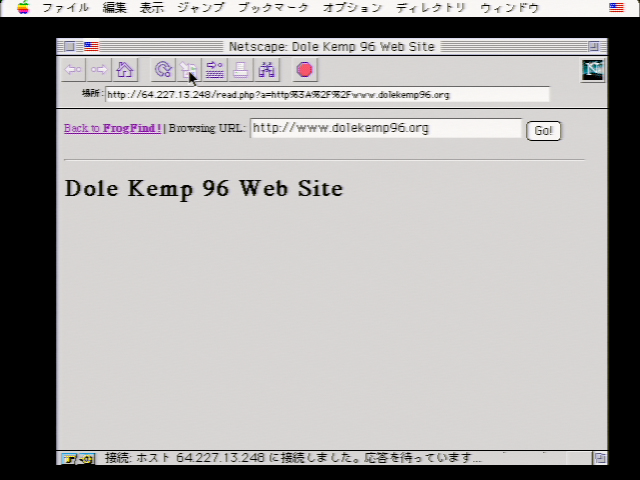Click the Dole Kemp 96 Web Site heading
This screenshot has width=640, height=480.
[204, 189]
